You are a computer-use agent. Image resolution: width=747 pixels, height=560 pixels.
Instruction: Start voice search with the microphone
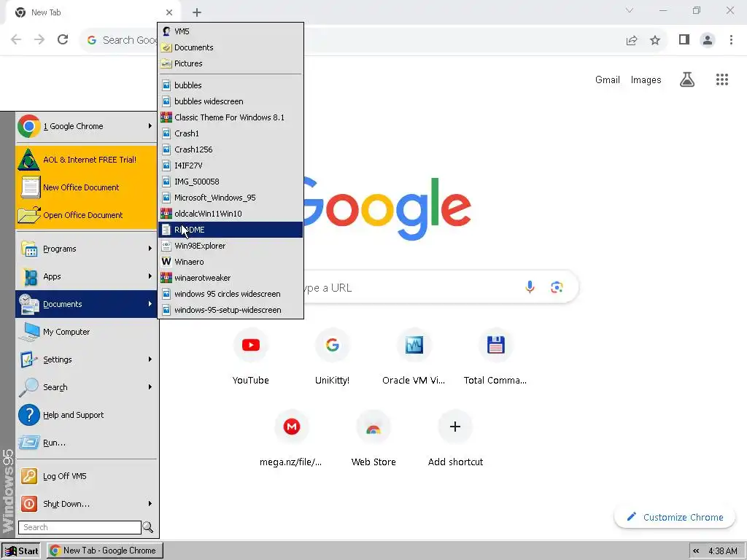point(530,287)
